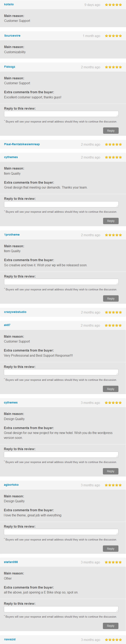Viewport: 126px width, 644px height.
Task: Focus the reply box under cythemes' Design Quality review
Action: tap(61, 454)
